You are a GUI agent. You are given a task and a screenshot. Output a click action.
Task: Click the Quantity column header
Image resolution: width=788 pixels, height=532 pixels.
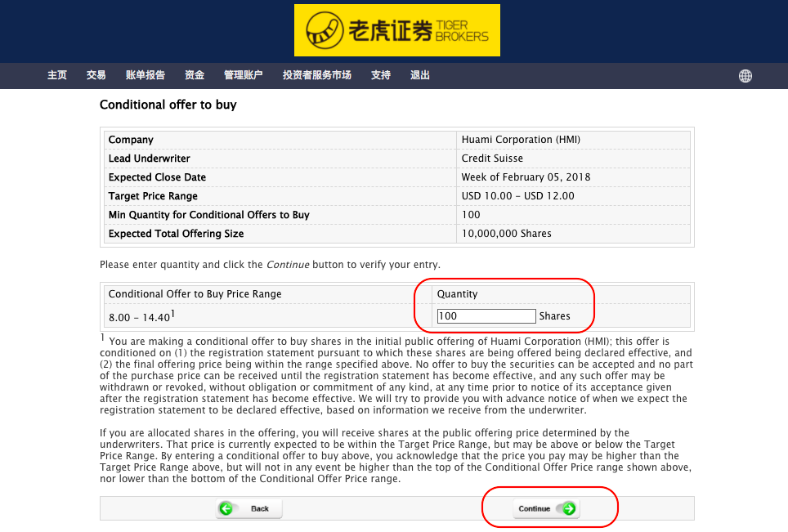[x=457, y=294]
